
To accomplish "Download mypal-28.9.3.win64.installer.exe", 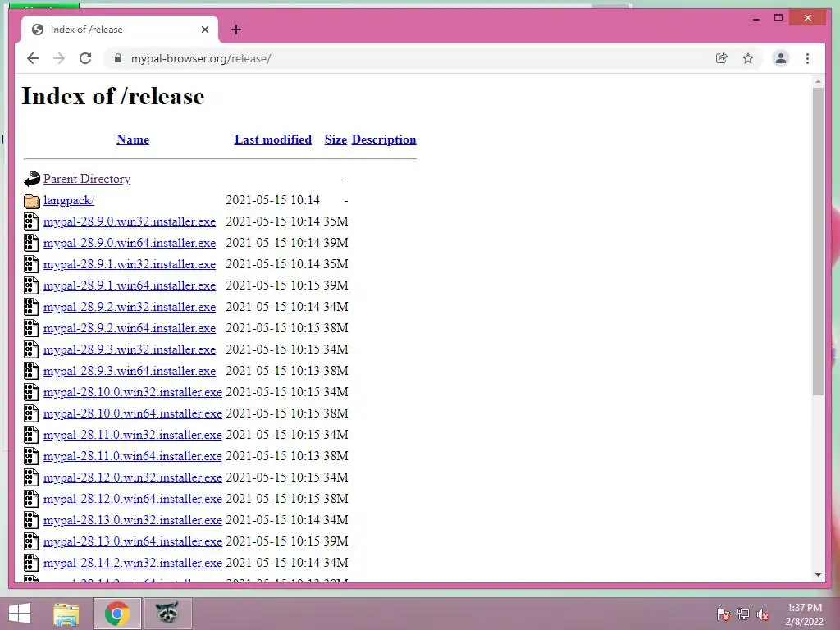I will coord(130,371).
